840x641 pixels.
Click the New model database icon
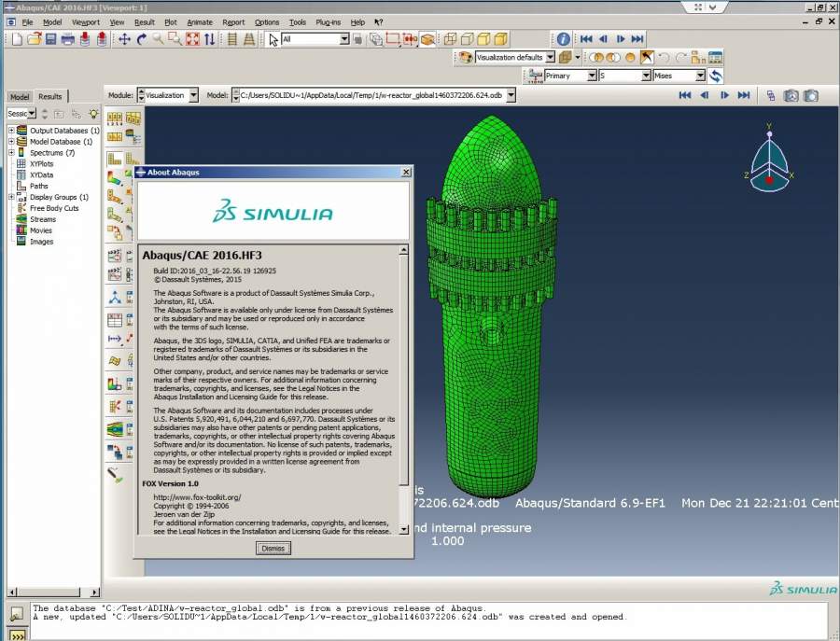17,39
